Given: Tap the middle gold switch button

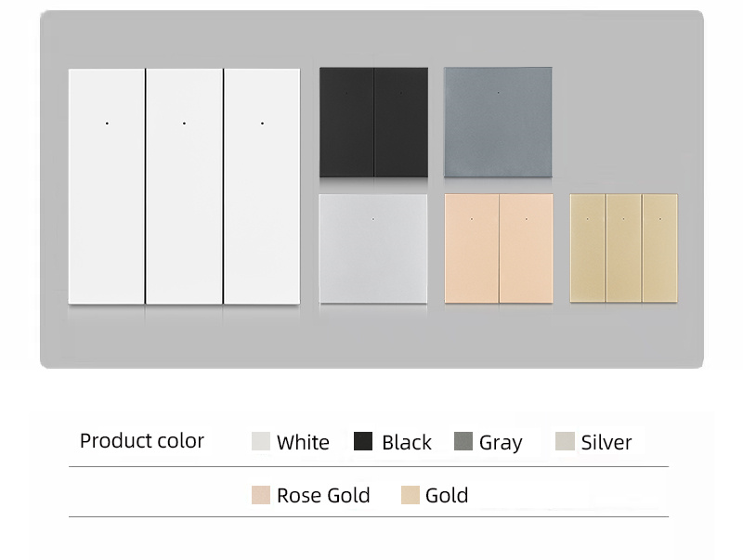Looking at the screenshot, I should pyautogui.click(x=623, y=248).
